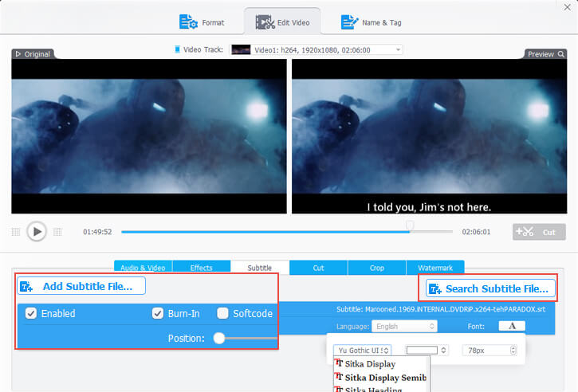Click Add Subtitle File button

click(x=81, y=286)
